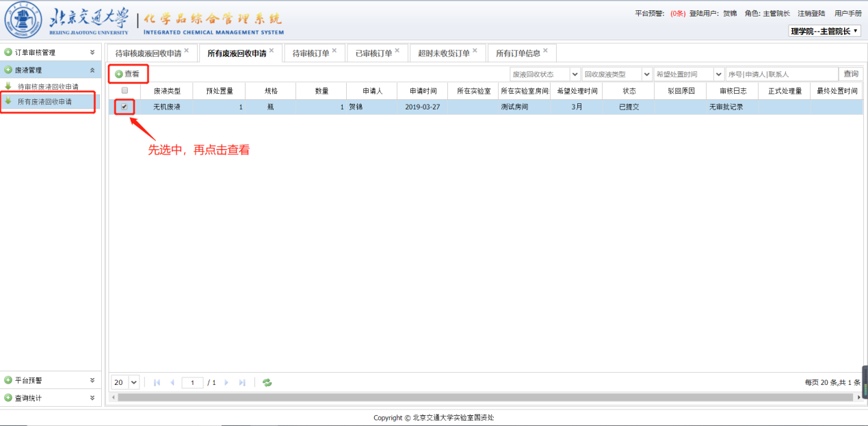
Task: Switch to the 超时未收货订单 tab
Action: coord(444,53)
